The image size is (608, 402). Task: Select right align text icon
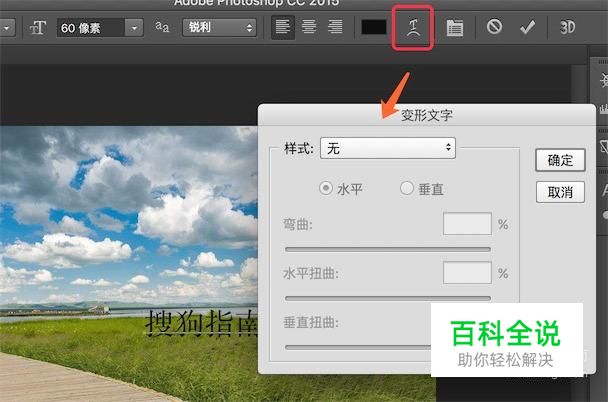point(335,28)
